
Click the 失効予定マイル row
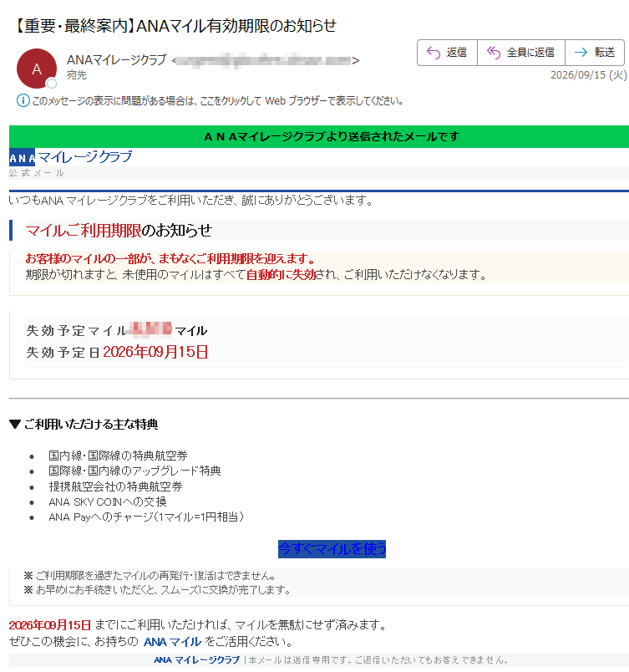(117, 330)
